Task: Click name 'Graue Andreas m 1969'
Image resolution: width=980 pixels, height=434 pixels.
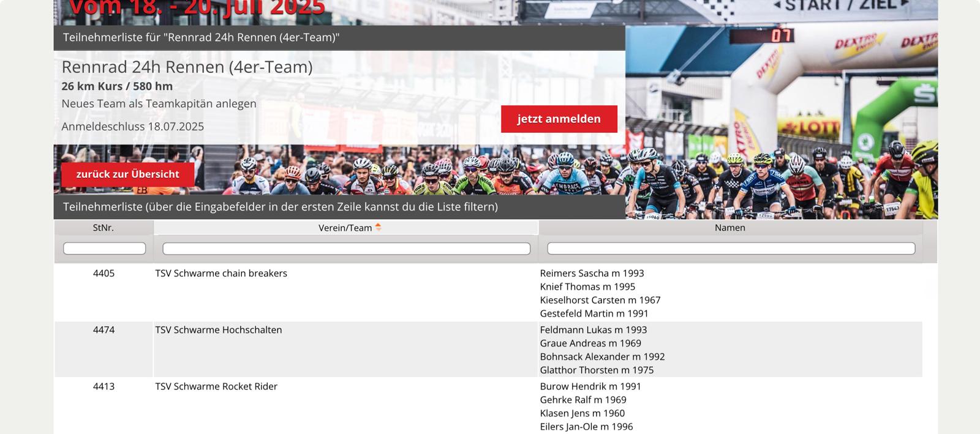Action: [x=590, y=343]
